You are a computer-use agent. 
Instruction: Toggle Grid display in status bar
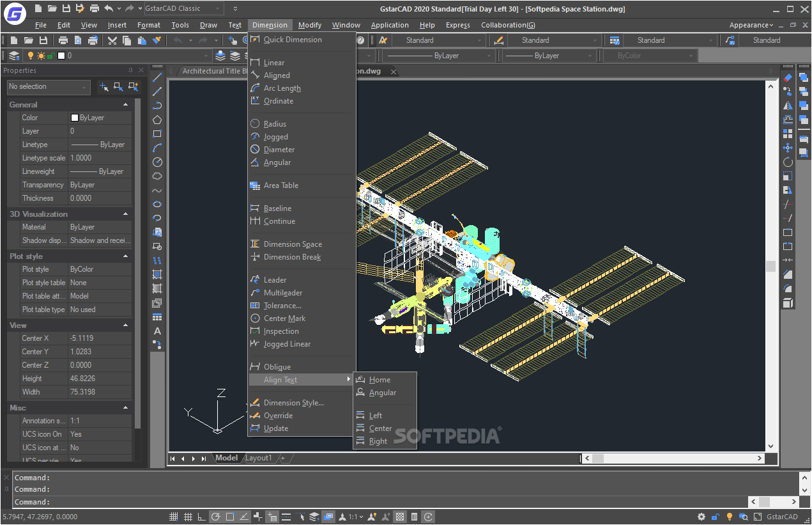(x=188, y=517)
